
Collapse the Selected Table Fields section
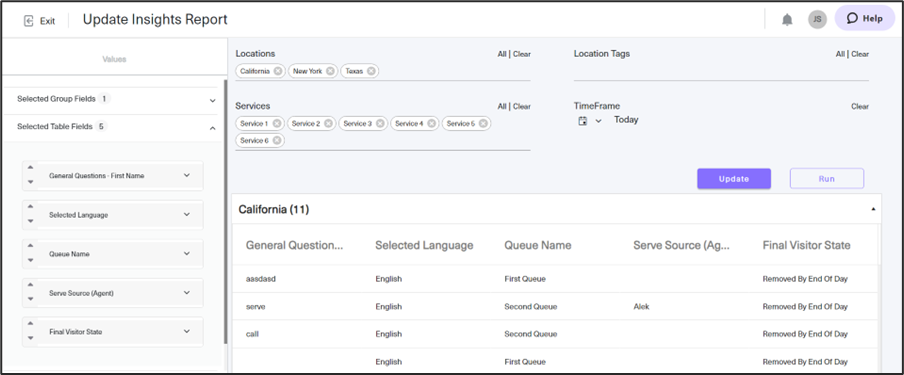(x=212, y=128)
